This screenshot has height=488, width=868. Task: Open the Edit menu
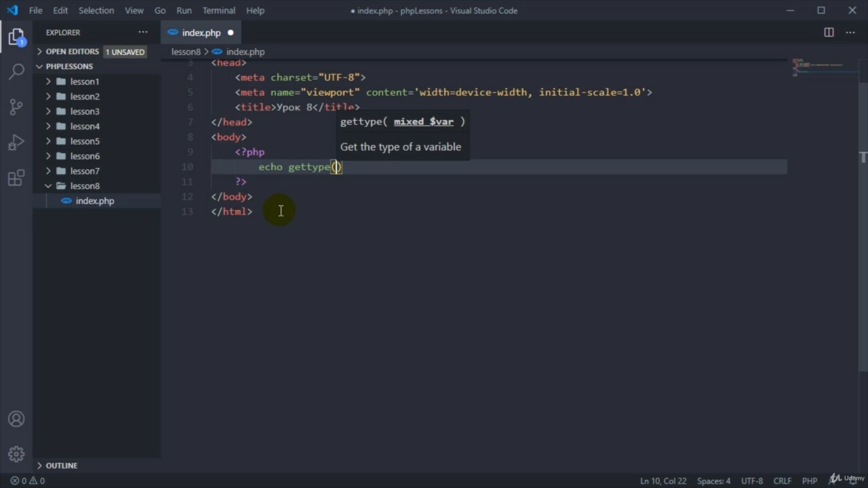click(x=60, y=10)
